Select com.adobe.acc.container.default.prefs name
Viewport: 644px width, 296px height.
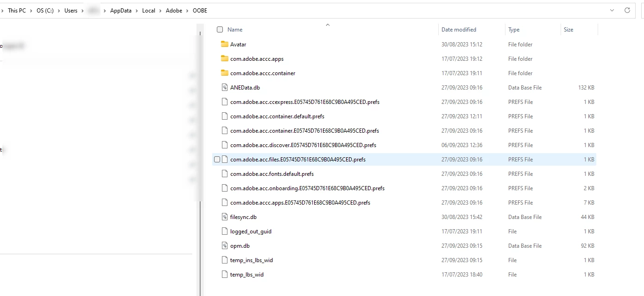[x=277, y=116]
